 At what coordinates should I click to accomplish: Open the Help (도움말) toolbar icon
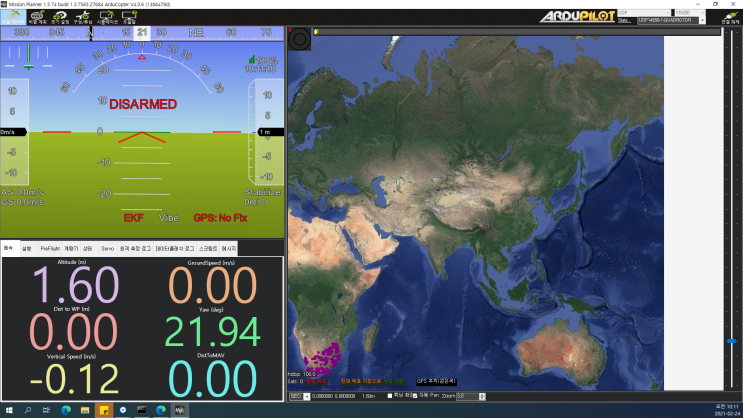pos(129,17)
